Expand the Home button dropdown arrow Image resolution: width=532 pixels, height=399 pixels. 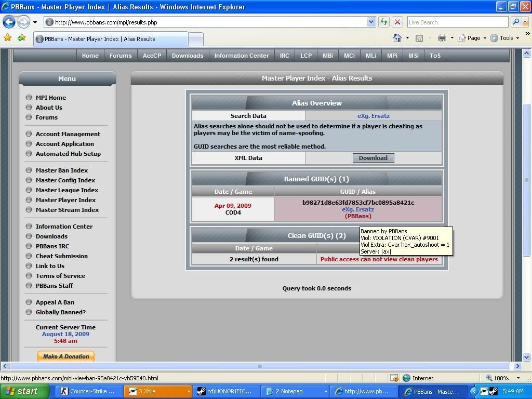[407, 38]
